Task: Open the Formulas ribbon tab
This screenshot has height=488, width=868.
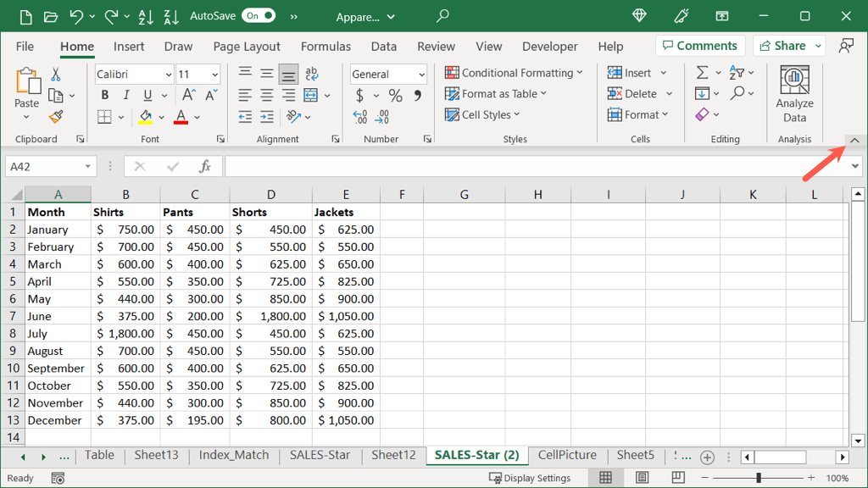Action: tap(325, 47)
